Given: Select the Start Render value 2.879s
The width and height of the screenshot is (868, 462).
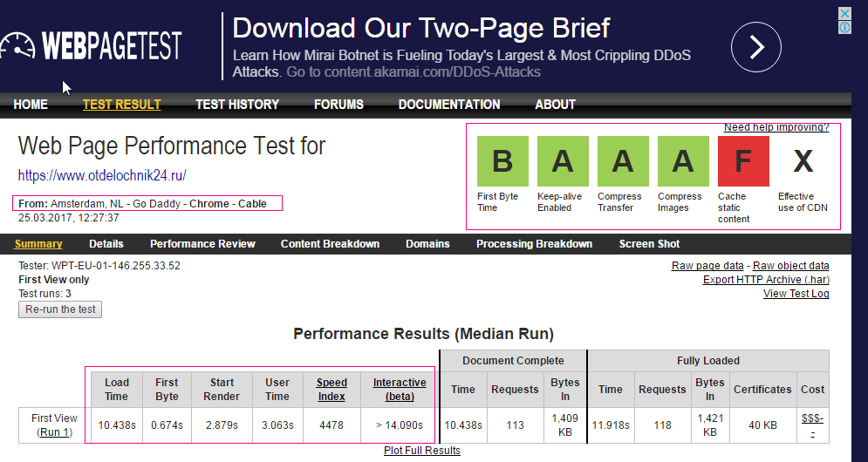Looking at the screenshot, I should [x=222, y=425].
